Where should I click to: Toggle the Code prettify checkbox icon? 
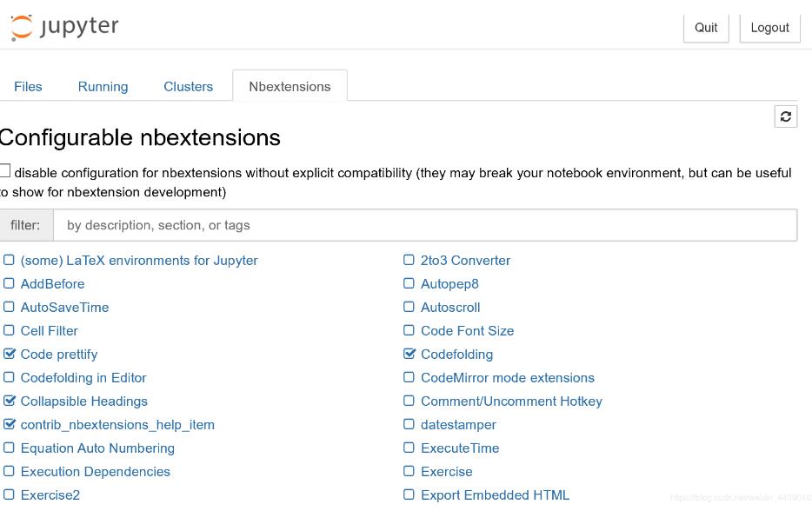pyautogui.click(x=10, y=354)
